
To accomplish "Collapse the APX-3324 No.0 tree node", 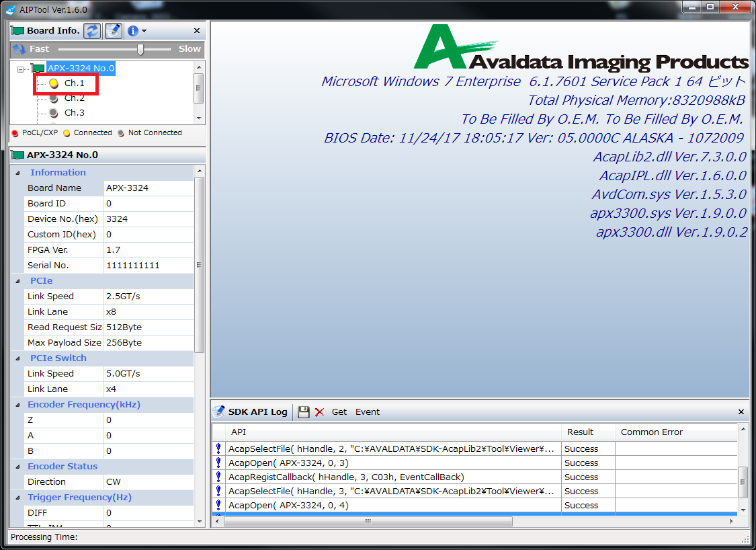I will point(20,69).
